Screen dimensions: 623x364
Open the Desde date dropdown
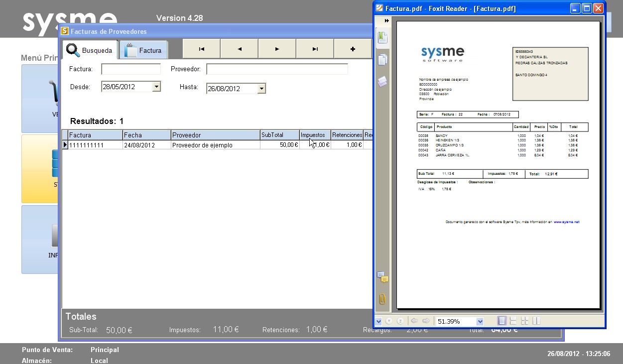click(156, 87)
